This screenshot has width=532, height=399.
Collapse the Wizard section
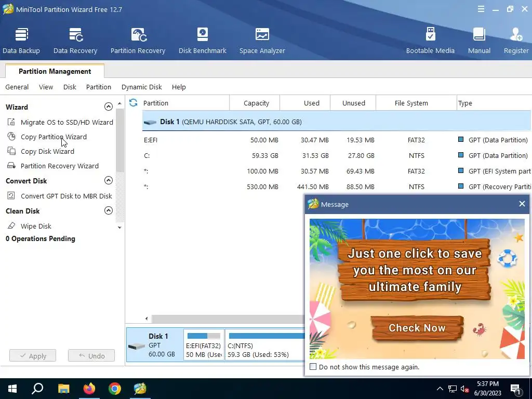(x=108, y=107)
